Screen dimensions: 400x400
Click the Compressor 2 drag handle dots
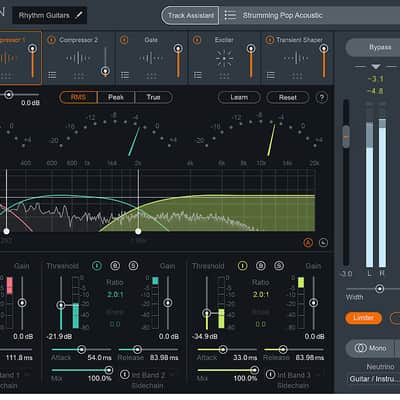click(78, 76)
